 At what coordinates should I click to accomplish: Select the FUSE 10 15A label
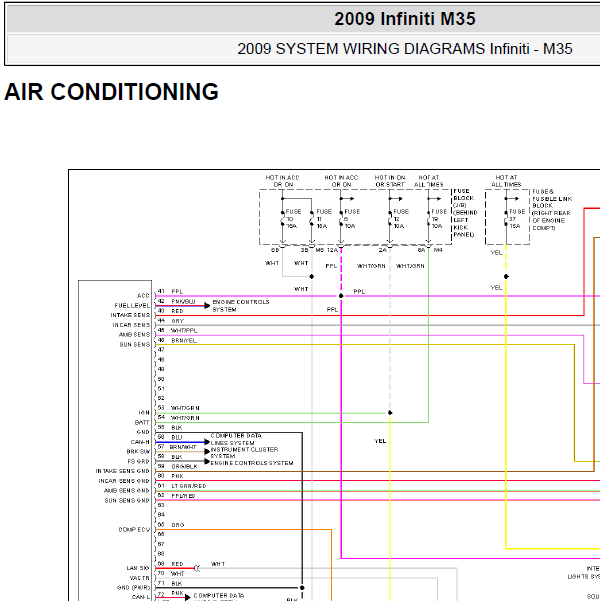click(x=293, y=219)
